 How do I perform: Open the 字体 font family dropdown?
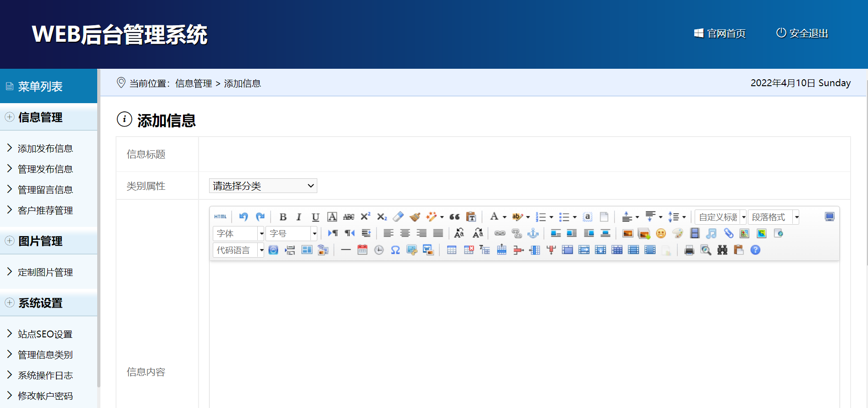tap(238, 234)
